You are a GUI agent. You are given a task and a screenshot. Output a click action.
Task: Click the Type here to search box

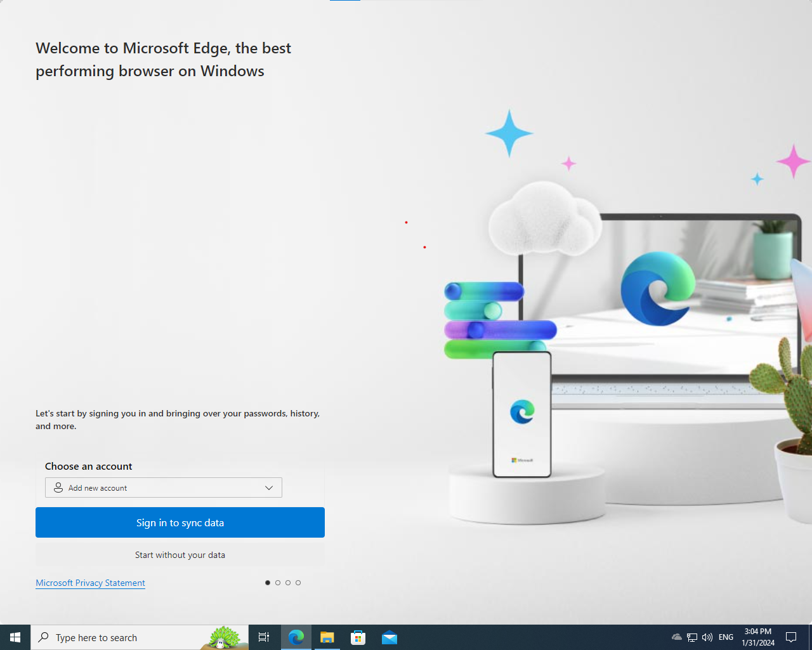tap(140, 637)
